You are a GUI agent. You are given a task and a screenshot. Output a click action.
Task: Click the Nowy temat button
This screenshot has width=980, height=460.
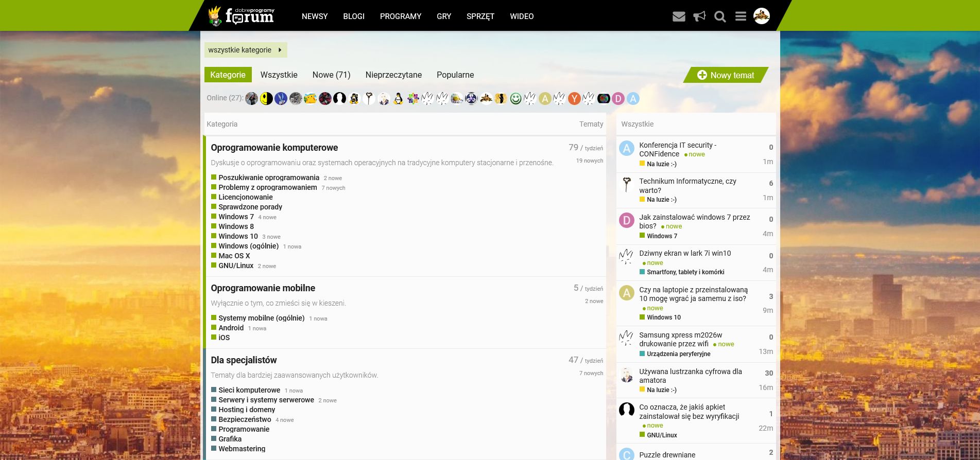(726, 75)
